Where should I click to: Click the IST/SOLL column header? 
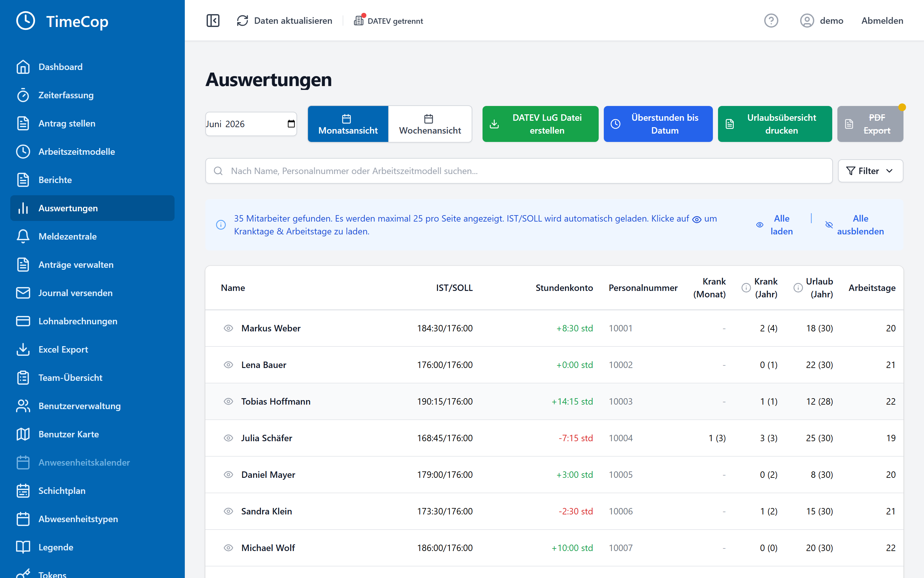pos(454,288)
